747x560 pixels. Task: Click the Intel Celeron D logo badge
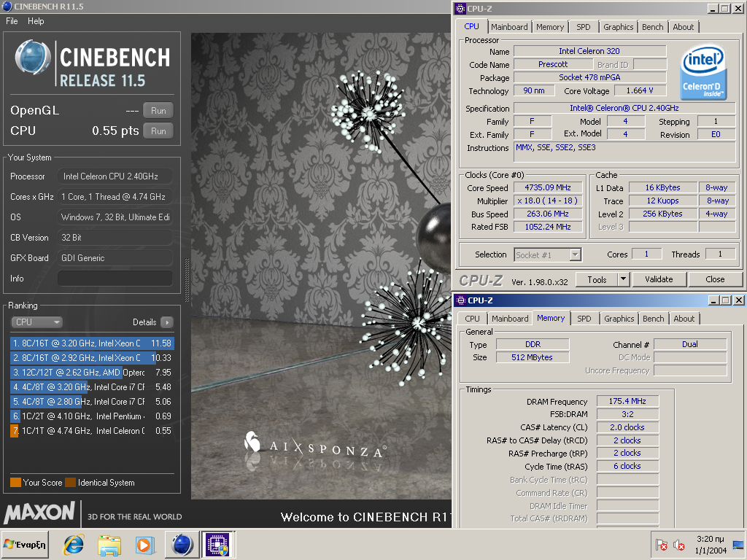[703, 72]
